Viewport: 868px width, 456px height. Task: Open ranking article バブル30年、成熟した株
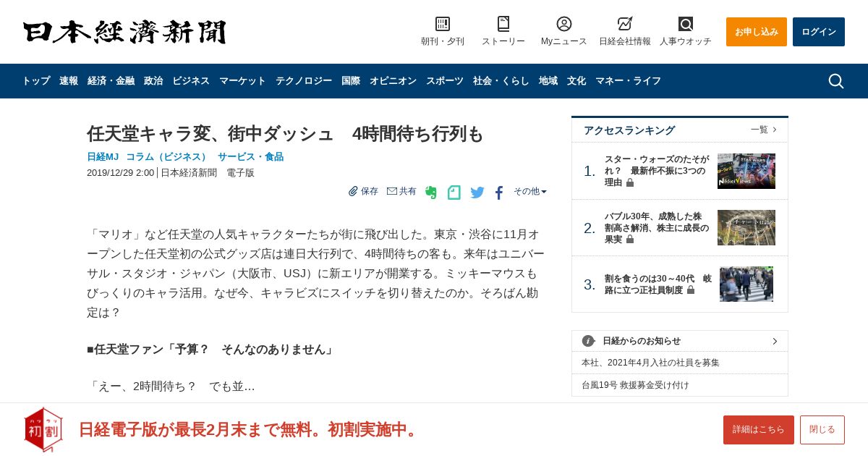coord(657,227)
